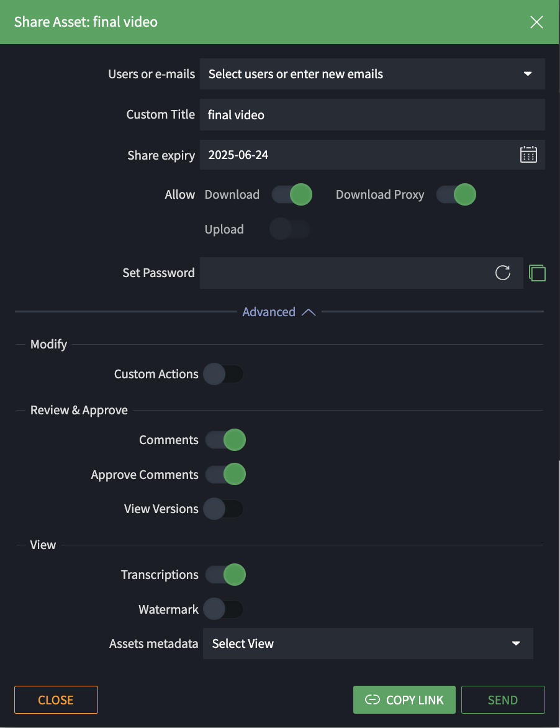560x728 pixels.
Task: Focus the Custom Title field
Action: [x=372, y=114]
